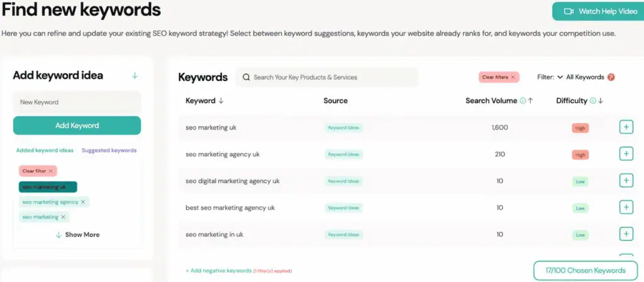
Task: Collapse the Add keyword idea panel arrow
Action: point(135,75)
